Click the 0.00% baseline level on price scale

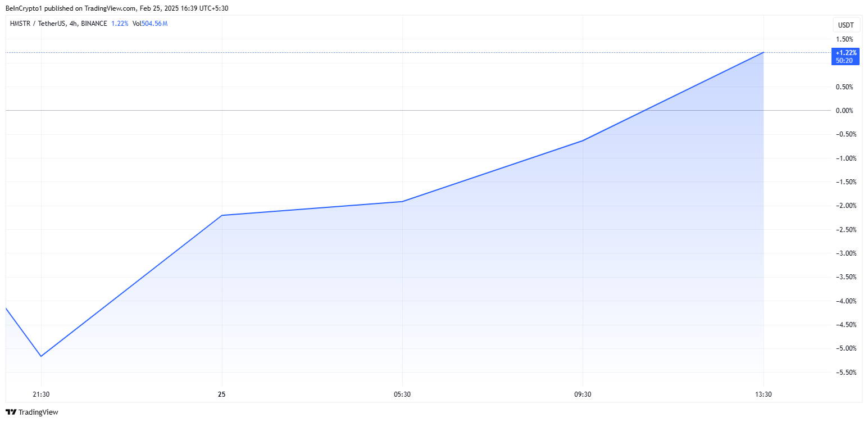(x=846, y=110)
